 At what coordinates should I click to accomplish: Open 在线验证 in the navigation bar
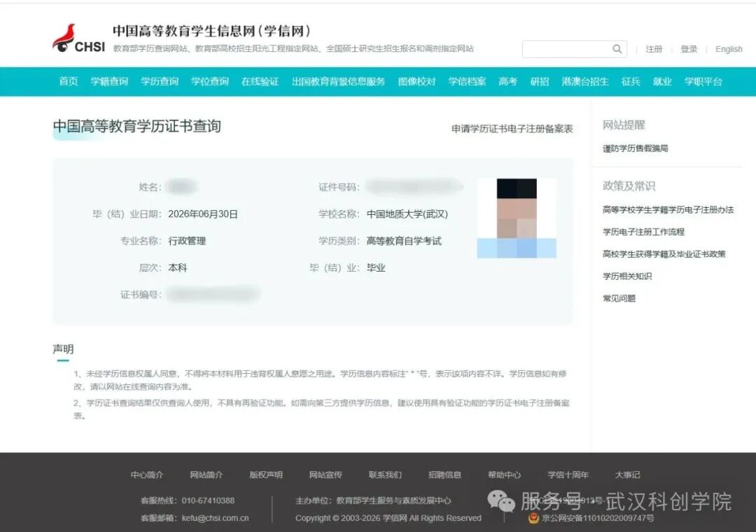click(x=260, y=81)
